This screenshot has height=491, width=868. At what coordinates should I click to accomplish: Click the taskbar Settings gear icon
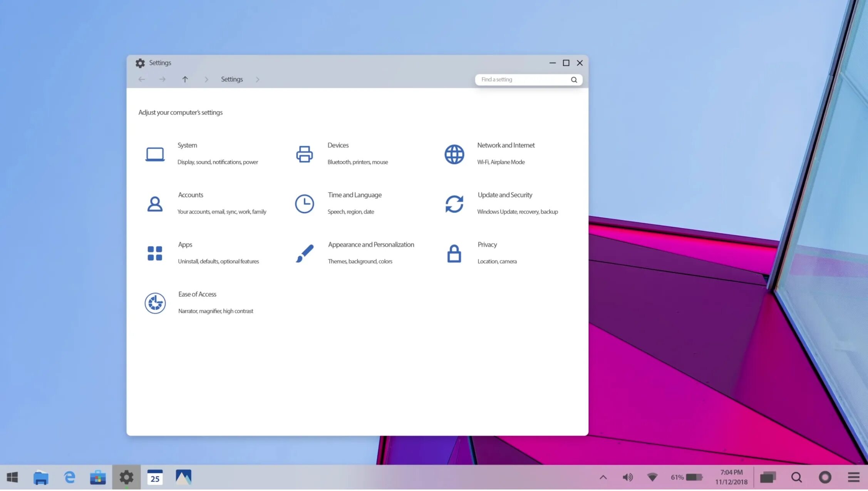tap(126, 477)
